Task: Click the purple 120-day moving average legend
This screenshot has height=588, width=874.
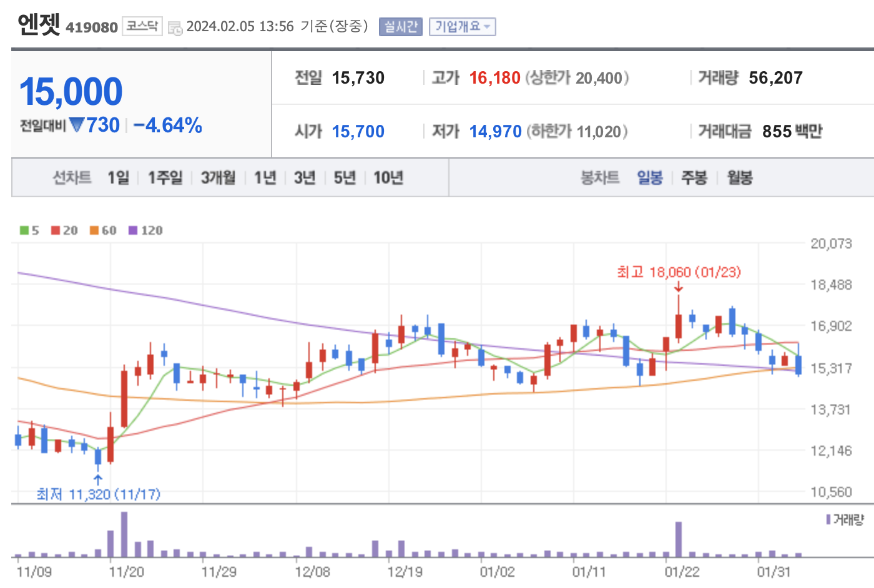Action: (145, 230)
